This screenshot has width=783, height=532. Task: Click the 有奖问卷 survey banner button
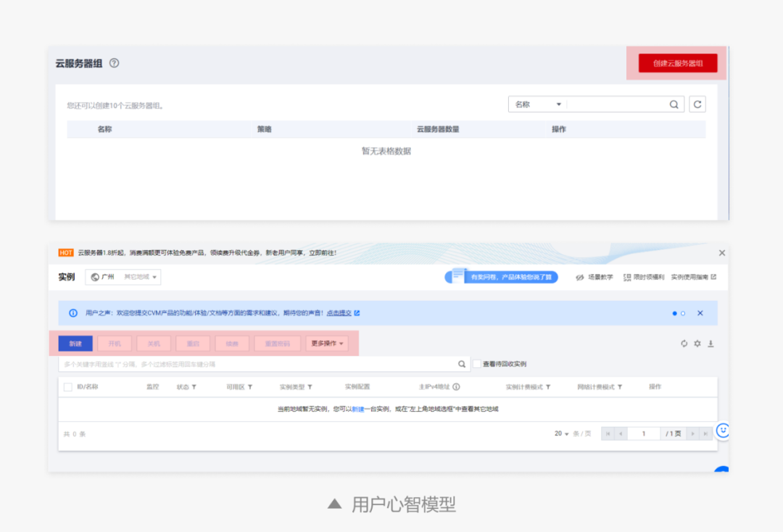tap(502, 277)
